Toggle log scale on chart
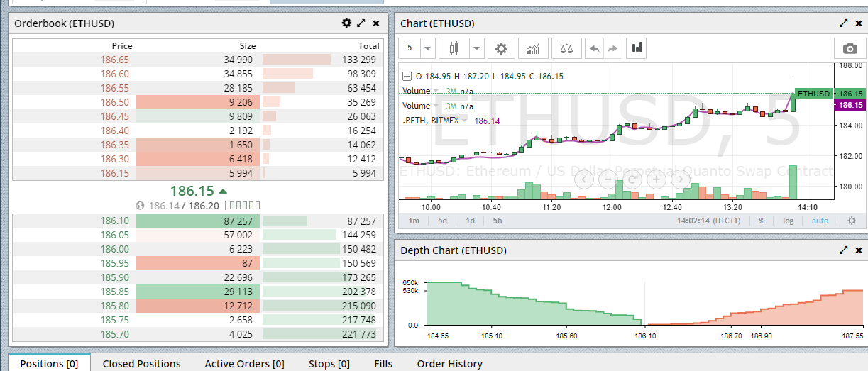This screenshot has width=868, height=371. (789, 221)
